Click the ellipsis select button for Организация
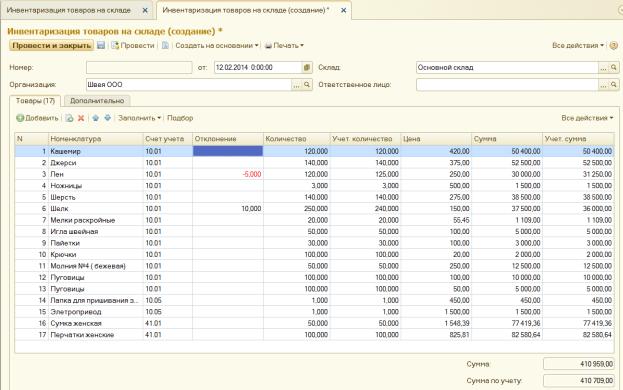Screen dimensions: 623x390 point(296,85)
